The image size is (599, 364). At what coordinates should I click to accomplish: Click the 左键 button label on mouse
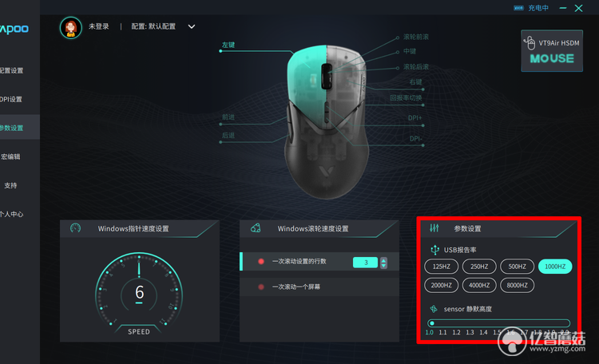pos(228,45)
